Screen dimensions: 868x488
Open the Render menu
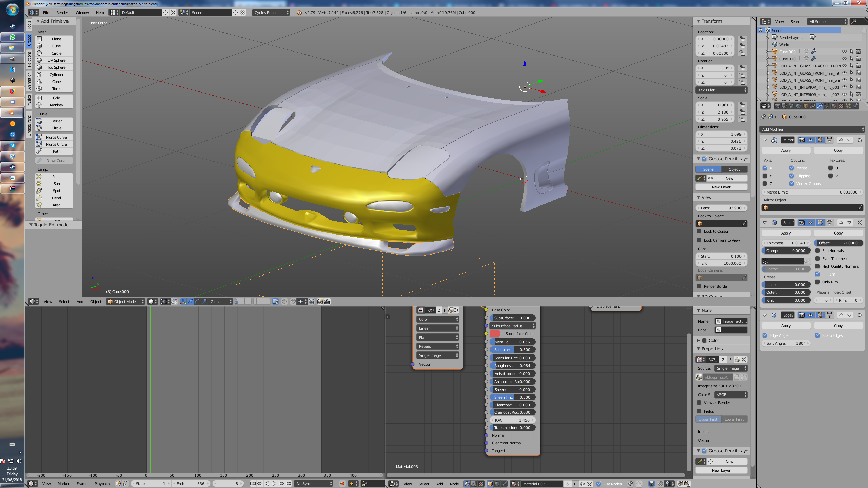62,13
